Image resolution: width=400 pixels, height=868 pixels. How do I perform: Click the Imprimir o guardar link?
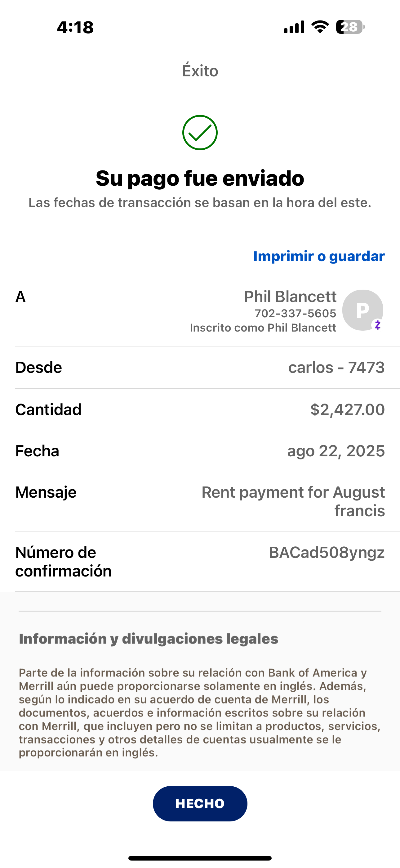[x=318, y=256]
